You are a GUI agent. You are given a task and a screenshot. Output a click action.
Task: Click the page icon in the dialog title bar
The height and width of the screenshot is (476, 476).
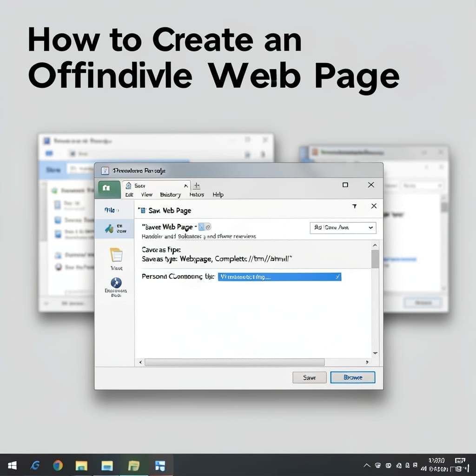point(105,171)
